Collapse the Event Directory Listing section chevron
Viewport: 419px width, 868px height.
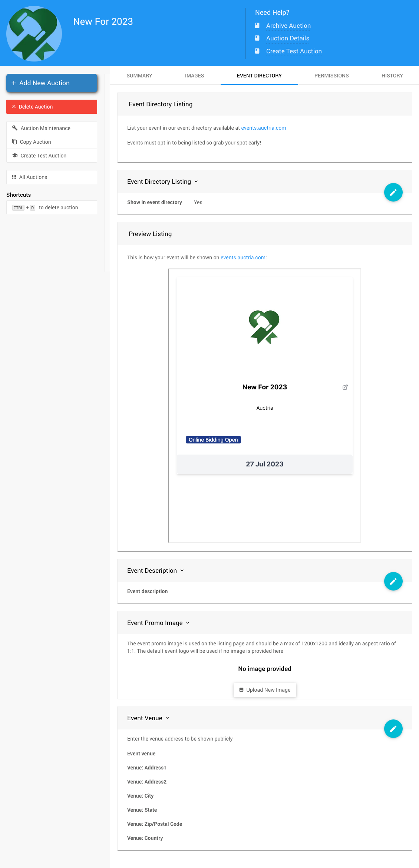click(196, 182)
